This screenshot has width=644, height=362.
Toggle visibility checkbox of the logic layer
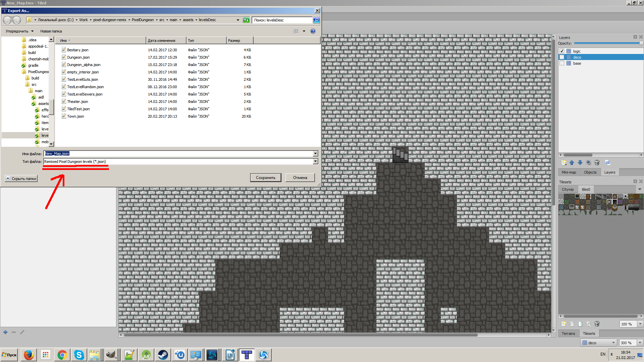(562, 51)
